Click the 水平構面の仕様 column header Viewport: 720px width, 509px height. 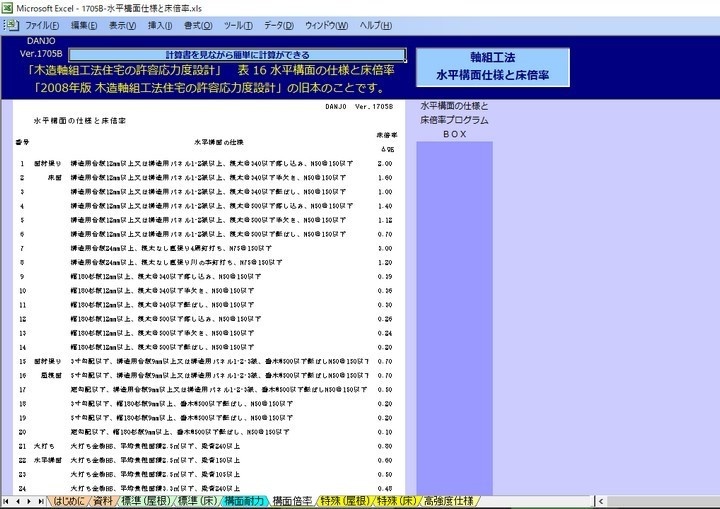(219, 142)
